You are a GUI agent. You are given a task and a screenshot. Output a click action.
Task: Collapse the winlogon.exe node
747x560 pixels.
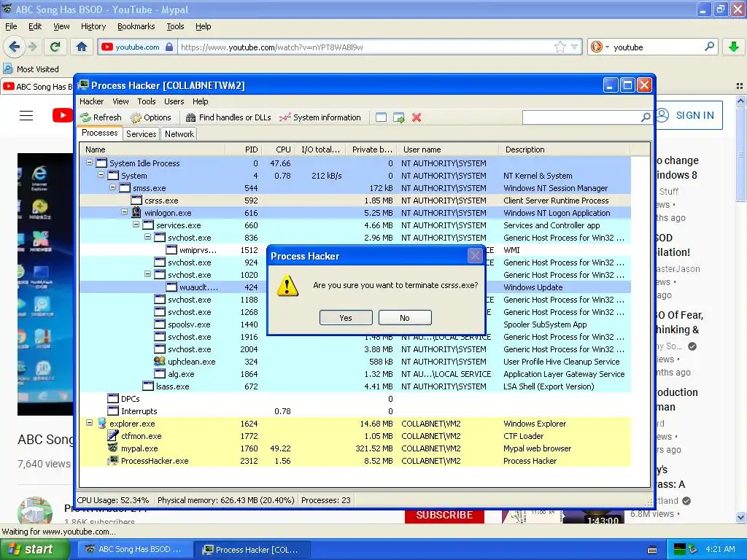pyautogui.click(x=124, y=212)
